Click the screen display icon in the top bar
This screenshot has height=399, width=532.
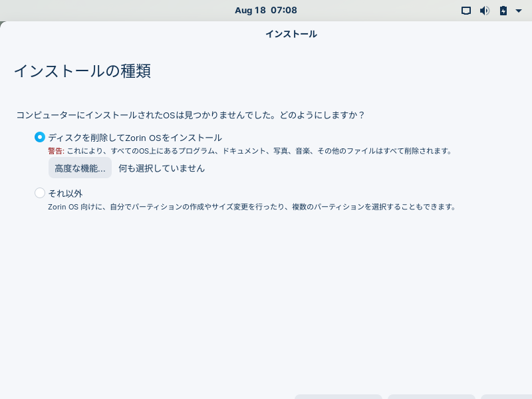pyautogui.click(x=466, y=11)
